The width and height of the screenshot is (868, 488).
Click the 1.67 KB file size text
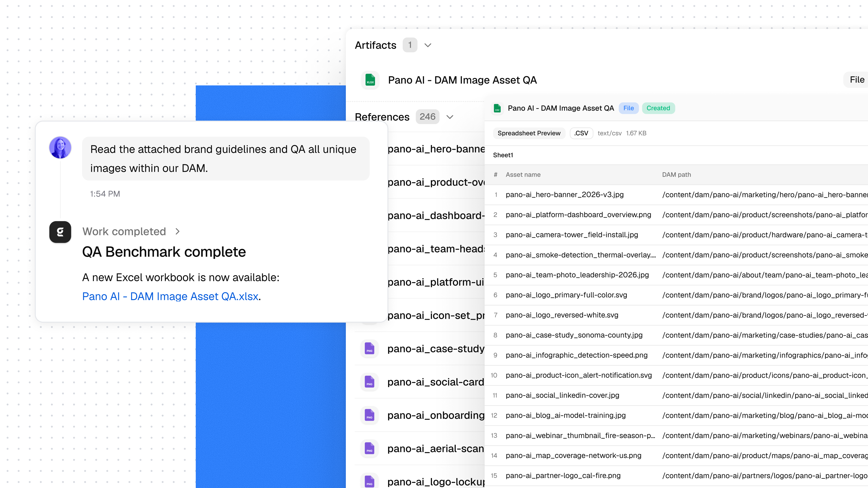pyautogui.click(x=636, y=133)
